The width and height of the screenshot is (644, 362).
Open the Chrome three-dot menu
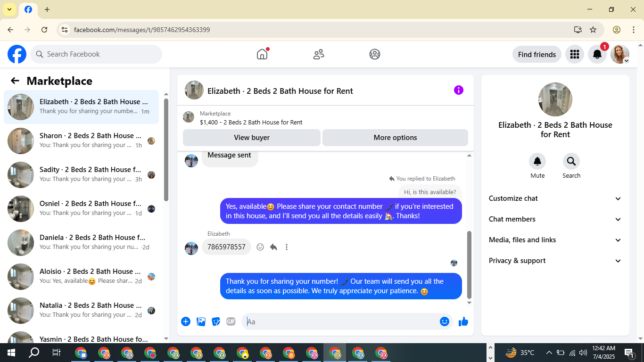(633, 30)
